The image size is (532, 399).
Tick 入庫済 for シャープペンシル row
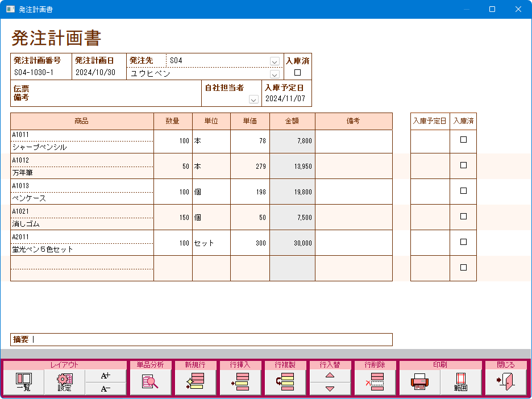coord(463,140)
